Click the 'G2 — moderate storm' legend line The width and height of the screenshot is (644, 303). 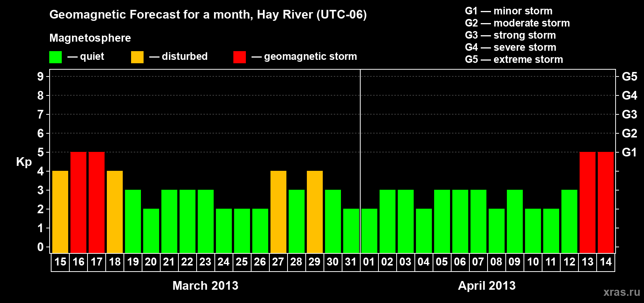coord(517,23)
